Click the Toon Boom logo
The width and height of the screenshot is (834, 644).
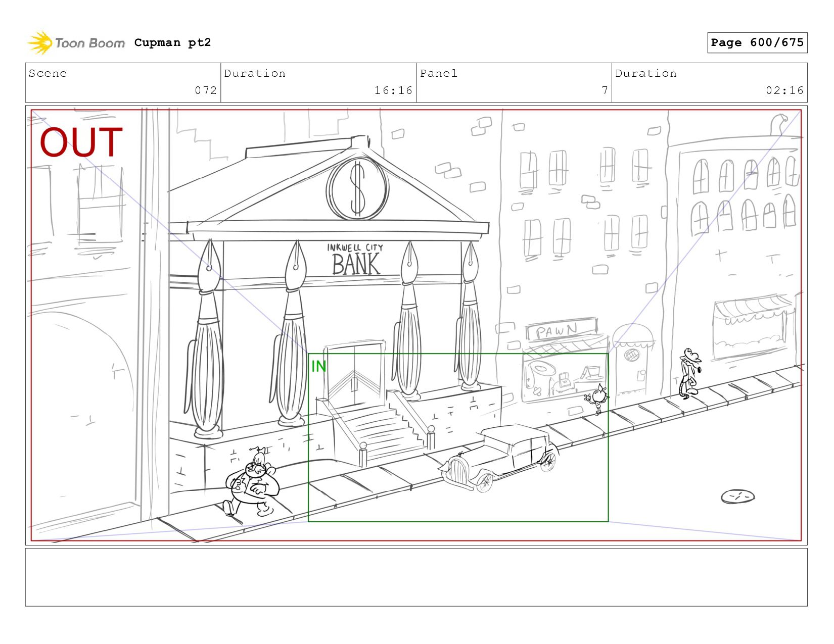click(x=76, y=42)
